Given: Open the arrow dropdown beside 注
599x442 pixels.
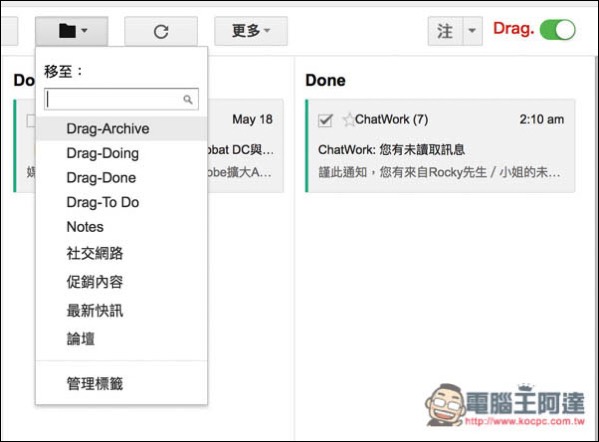Looking at the screenshot, I should [472, 31].
